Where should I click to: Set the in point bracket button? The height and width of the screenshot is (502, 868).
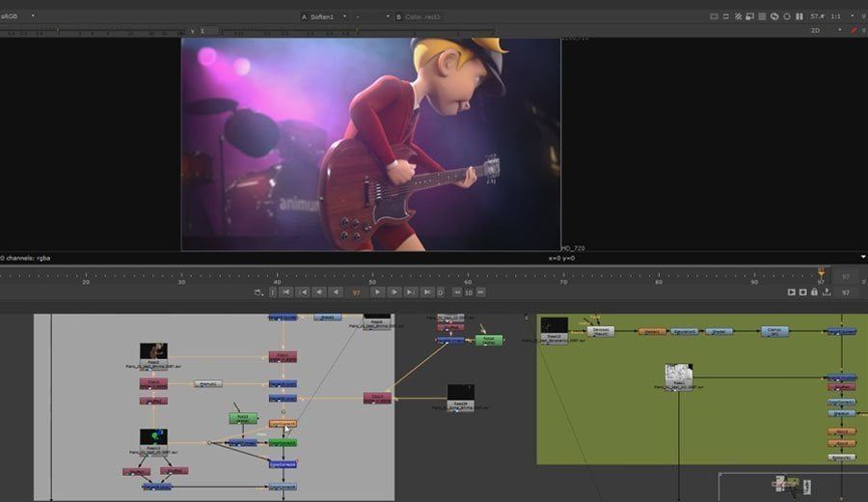273,292
